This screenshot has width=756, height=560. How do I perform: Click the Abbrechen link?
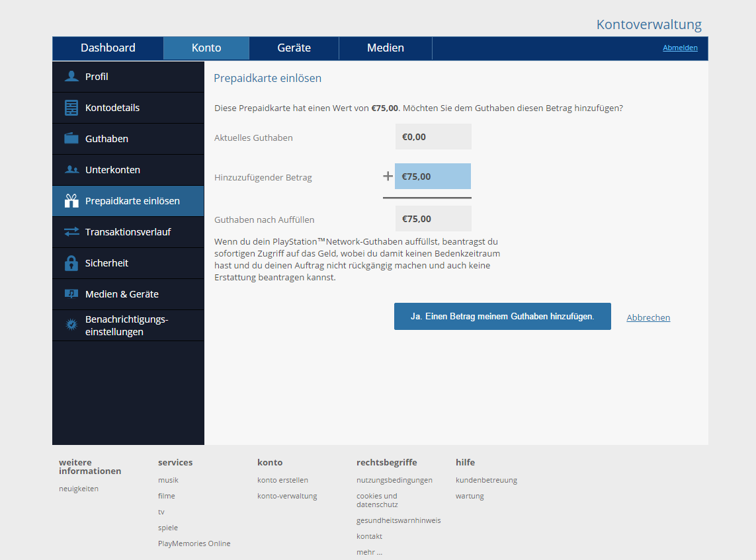pos(648,317)
